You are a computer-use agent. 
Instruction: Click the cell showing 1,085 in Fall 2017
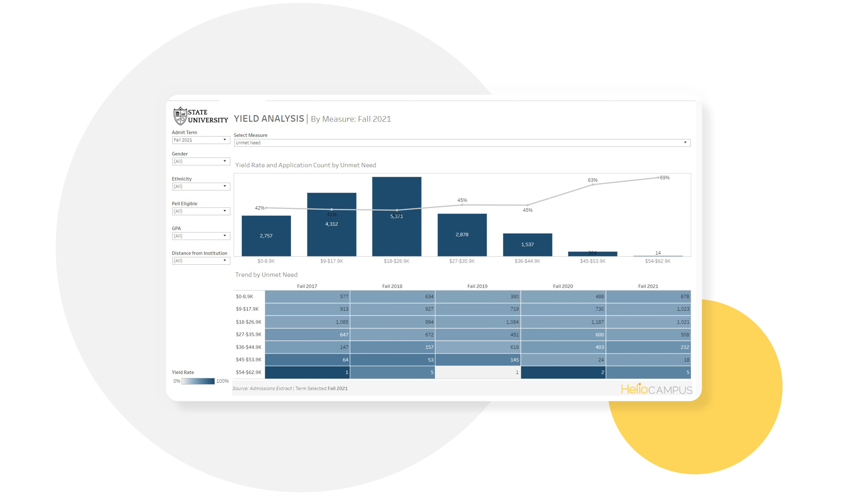coord(307,322)
